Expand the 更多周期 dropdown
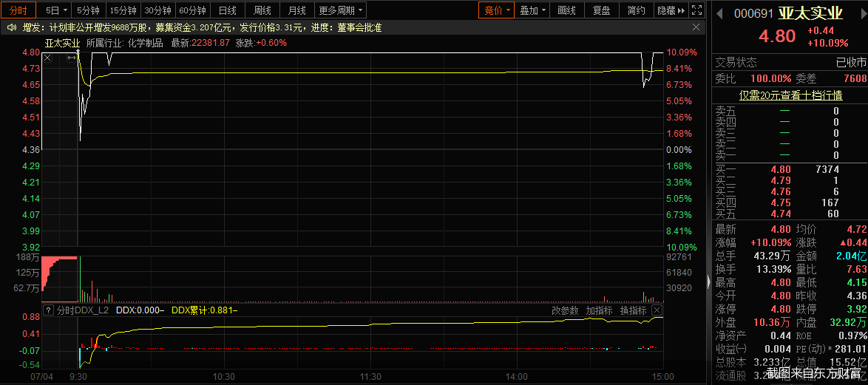The height and width of the screenshot is (385, 868). click(x=341, y=10)
